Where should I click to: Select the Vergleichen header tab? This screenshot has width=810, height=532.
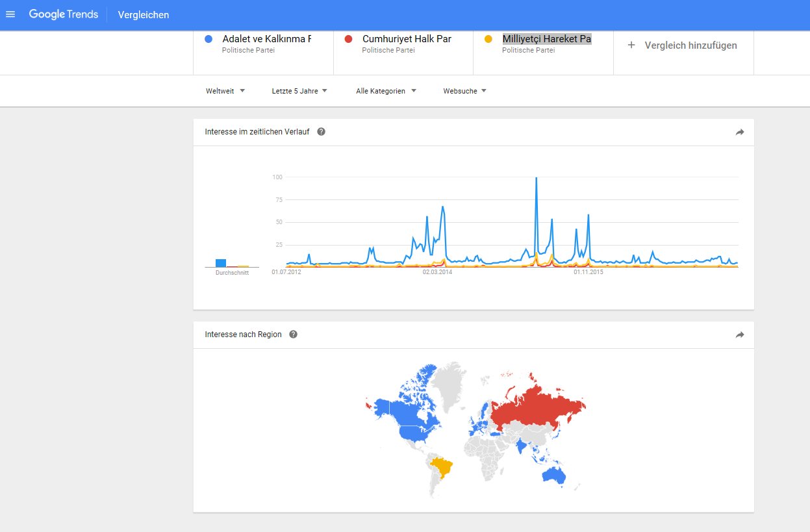pos(144,15)
